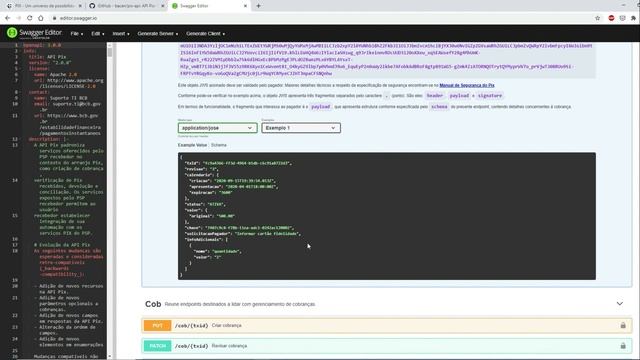
Task: Switch to the Pix browser tab
Action: click(43, 6)
